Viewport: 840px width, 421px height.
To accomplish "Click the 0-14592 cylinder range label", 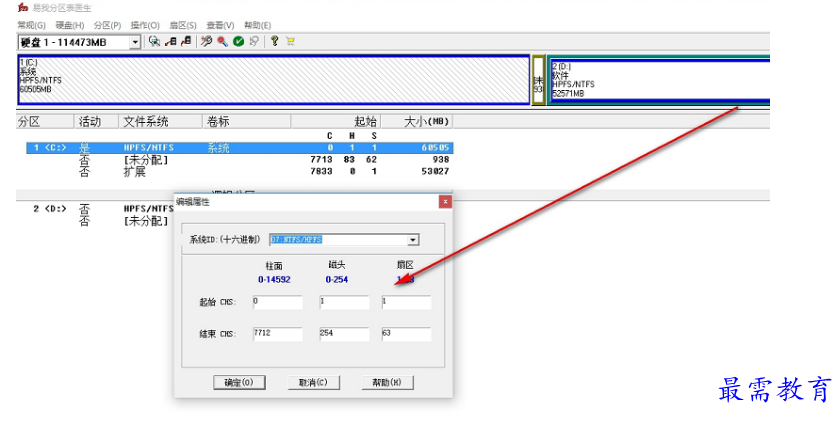I will pyautogui.click(x=274, y=280).
